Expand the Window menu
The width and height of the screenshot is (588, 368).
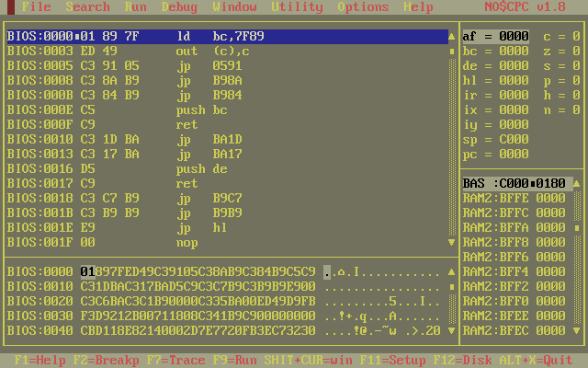click(234, 7)
